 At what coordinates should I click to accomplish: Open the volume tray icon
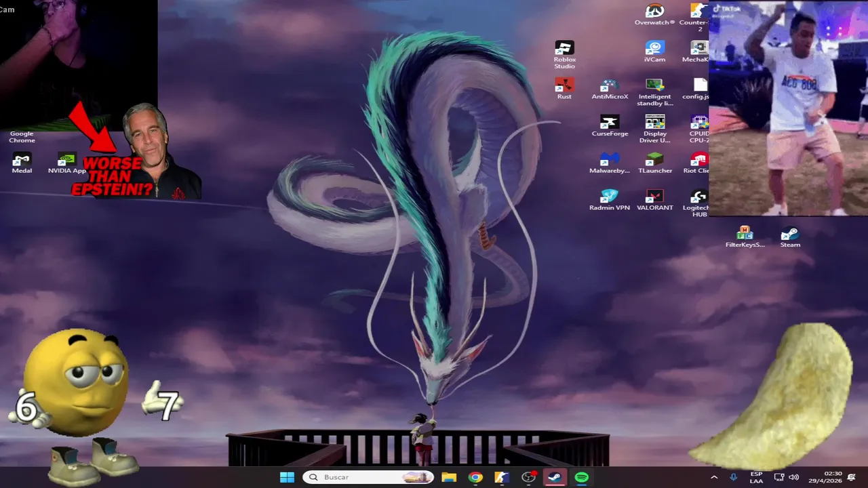point(793,477)
